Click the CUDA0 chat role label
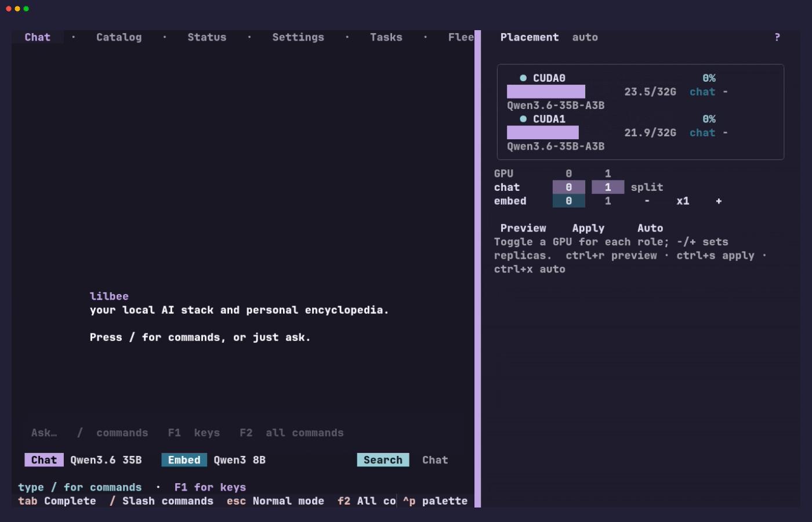Screen dimensions: 812x522 [x=702, y=92]
